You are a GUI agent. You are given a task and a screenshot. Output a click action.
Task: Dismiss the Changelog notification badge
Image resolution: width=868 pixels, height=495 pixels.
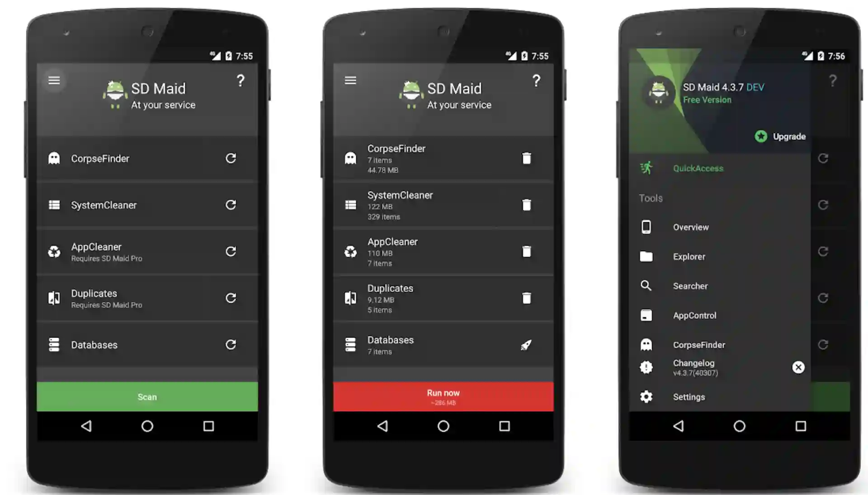click(798, 367)
